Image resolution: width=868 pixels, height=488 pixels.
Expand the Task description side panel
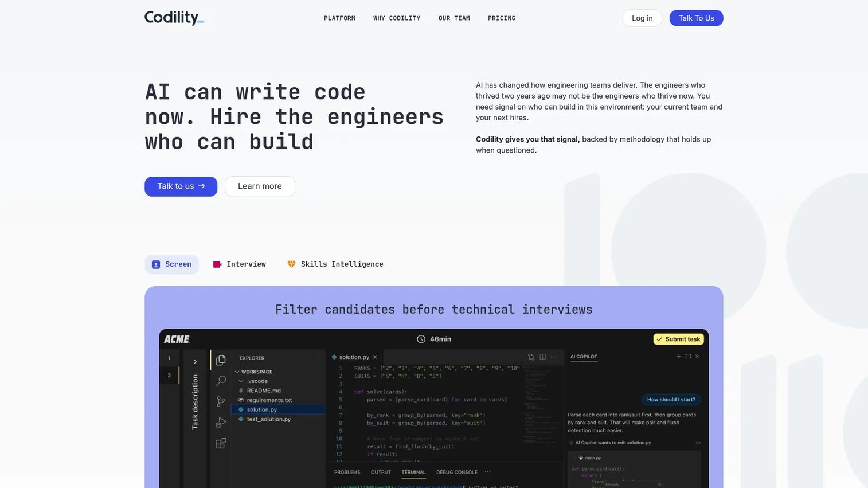click(x=195, y=362)
